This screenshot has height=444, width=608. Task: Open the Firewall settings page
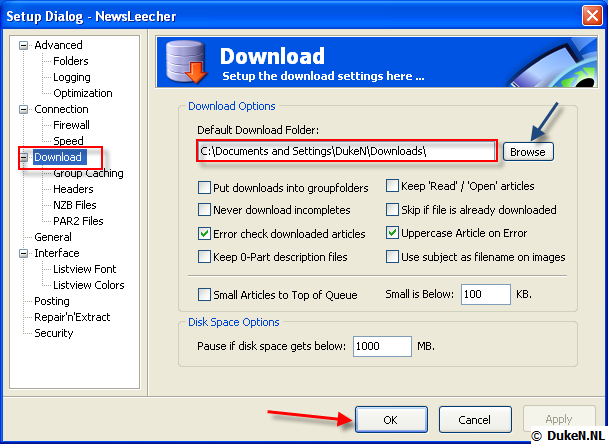pyautogui.click(x=71, y=125)
